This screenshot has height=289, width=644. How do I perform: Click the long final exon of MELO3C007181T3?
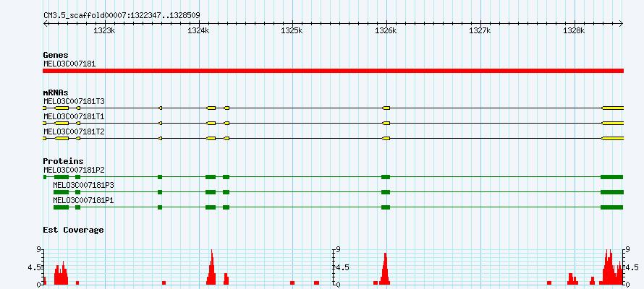[x=612, y=108]
